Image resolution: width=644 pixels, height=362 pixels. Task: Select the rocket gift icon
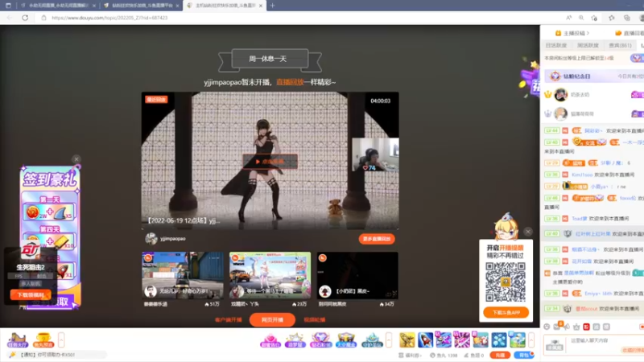point(426,339)
